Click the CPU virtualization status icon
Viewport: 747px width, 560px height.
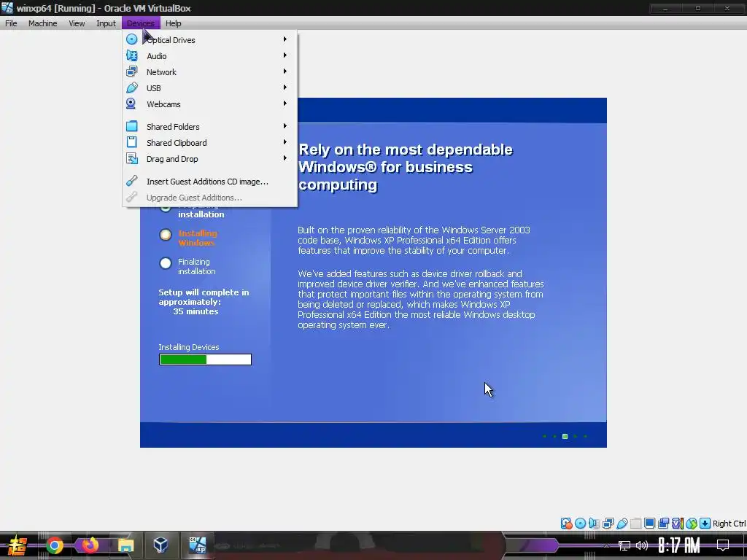pyautogui.click(x=677, y=524)
